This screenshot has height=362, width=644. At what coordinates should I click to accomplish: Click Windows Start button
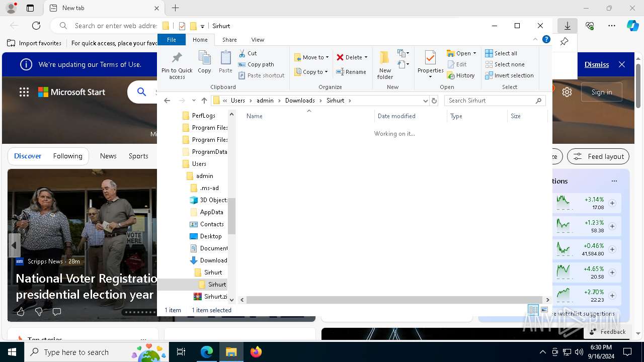tap(12, 352)
